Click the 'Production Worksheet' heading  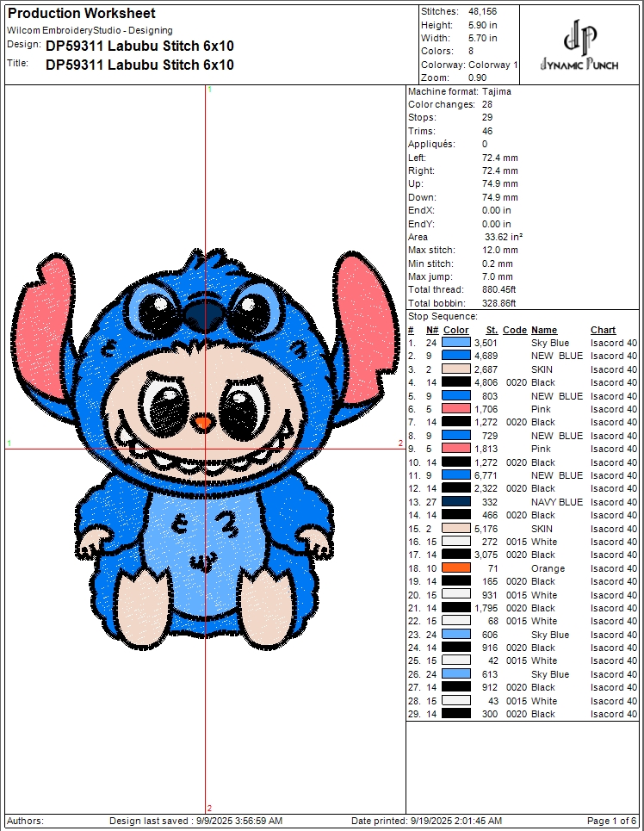point(82,13)
